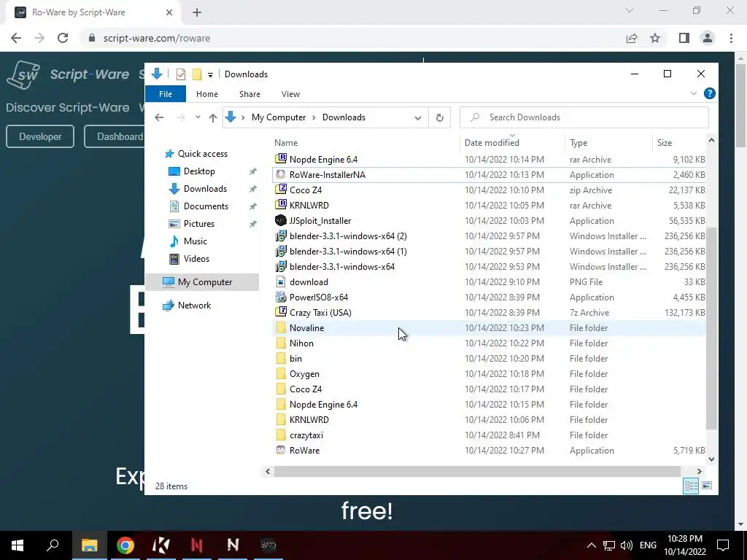Click the Developer button on Script-Ware page

click(40, 136)
